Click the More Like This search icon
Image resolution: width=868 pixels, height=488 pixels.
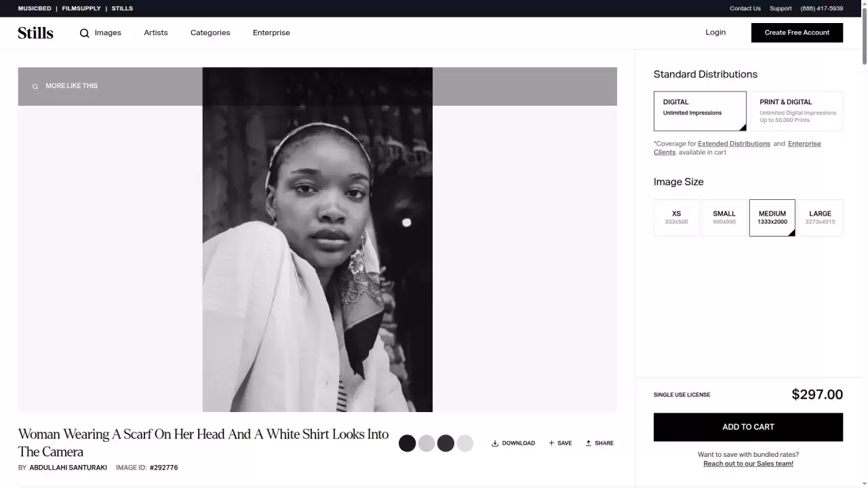coord(35,86)
